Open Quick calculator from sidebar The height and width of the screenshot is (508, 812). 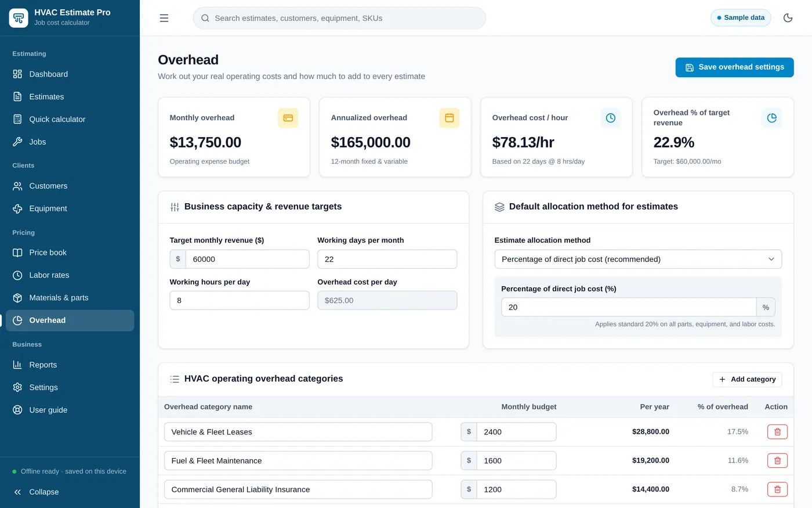click(x=70, y=120)
